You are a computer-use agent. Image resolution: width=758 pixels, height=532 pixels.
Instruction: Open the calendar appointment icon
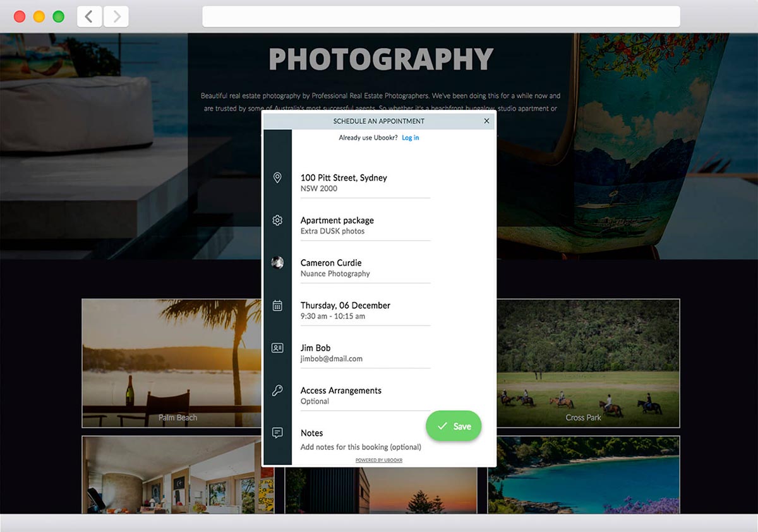[277, 305]
